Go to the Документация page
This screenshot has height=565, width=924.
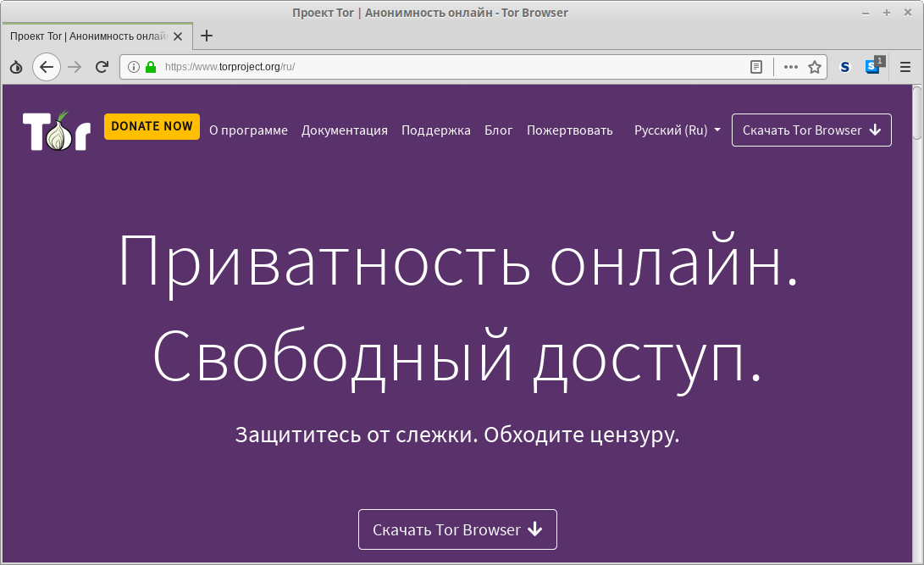click(345, 130)
